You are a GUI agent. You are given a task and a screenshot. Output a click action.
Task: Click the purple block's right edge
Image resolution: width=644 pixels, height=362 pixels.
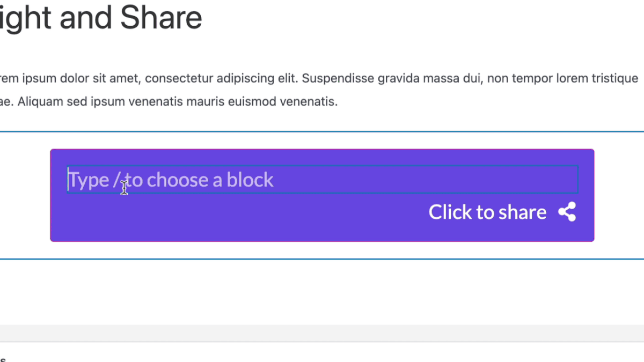click(x=594, y=195)
